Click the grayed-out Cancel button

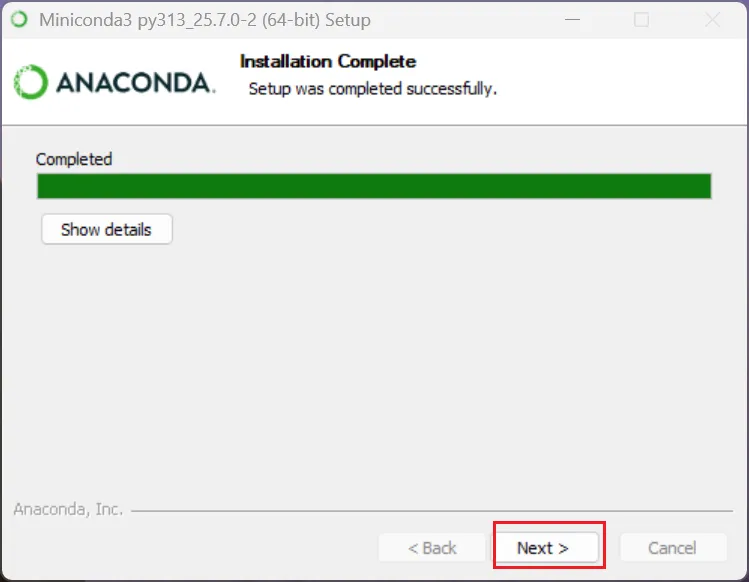[673, 548]
